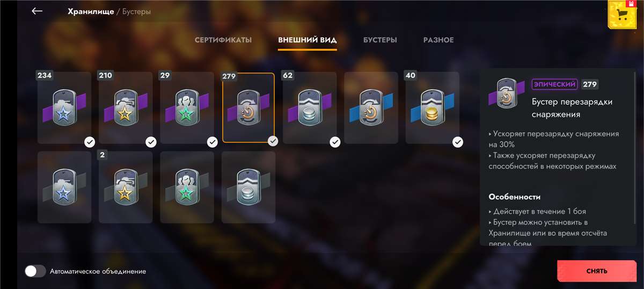Open Хранилище breadcrumb link
644x289 pixels.
point(91,11)
